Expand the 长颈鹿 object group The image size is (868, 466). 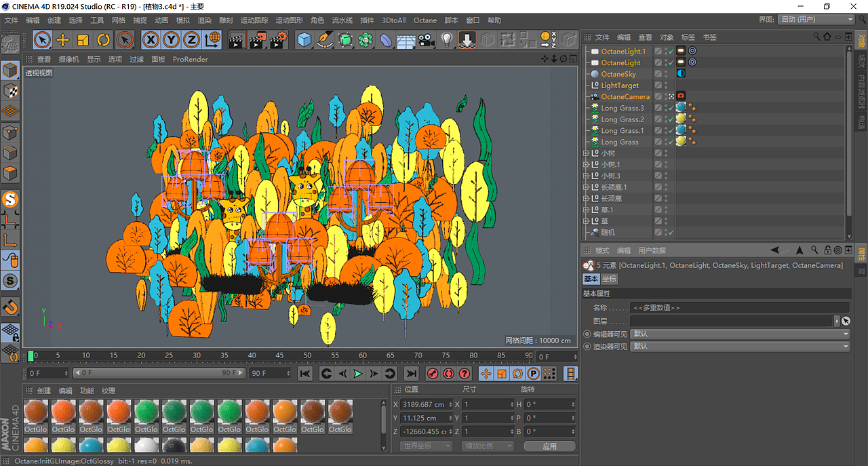tap(586, 198)
